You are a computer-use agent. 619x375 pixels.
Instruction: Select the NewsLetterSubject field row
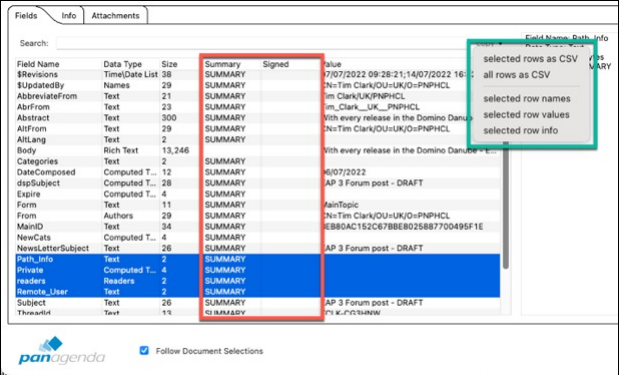(258, 248)
